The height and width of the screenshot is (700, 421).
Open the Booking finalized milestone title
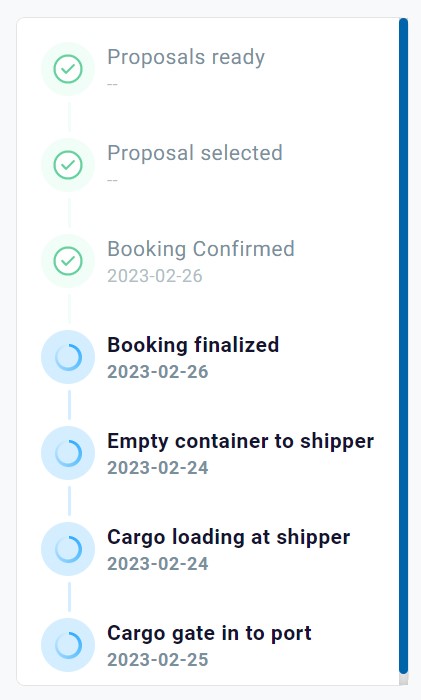pos(193,345)
